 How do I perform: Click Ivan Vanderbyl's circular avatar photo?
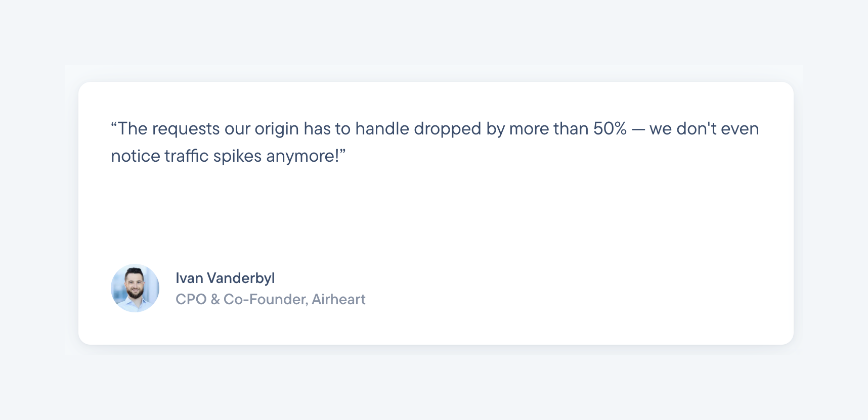135,288
